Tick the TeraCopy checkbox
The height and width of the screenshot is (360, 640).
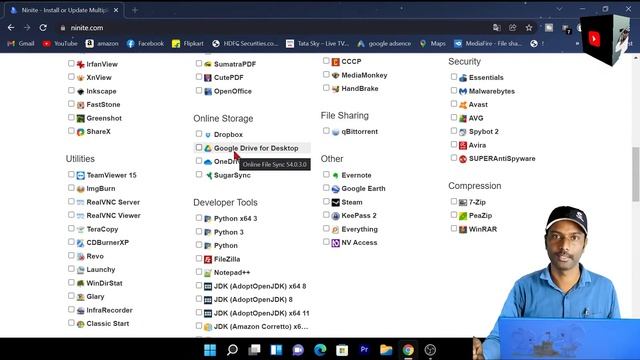71,229
